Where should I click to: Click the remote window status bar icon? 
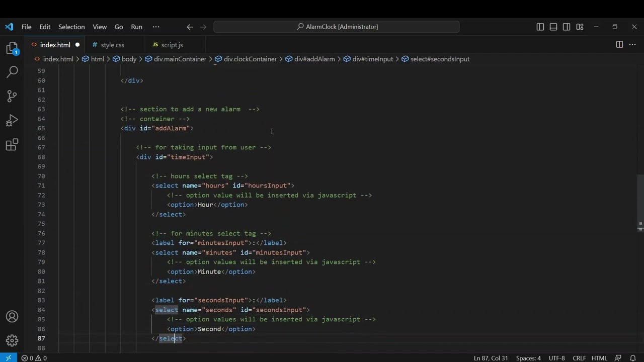(x=8, y=358)
